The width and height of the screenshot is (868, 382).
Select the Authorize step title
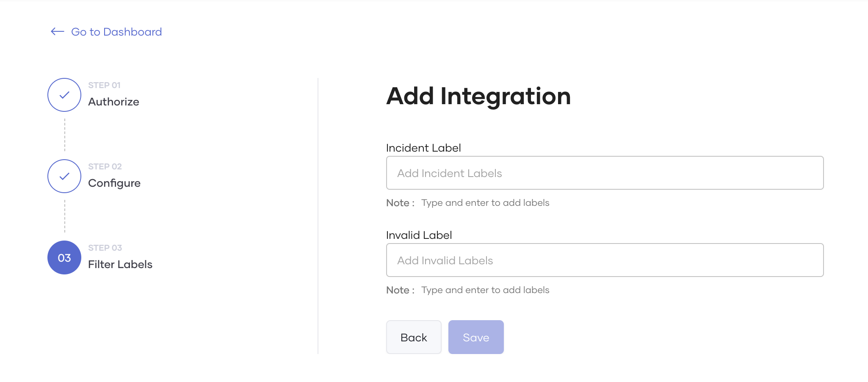click(x=113, y=102)
